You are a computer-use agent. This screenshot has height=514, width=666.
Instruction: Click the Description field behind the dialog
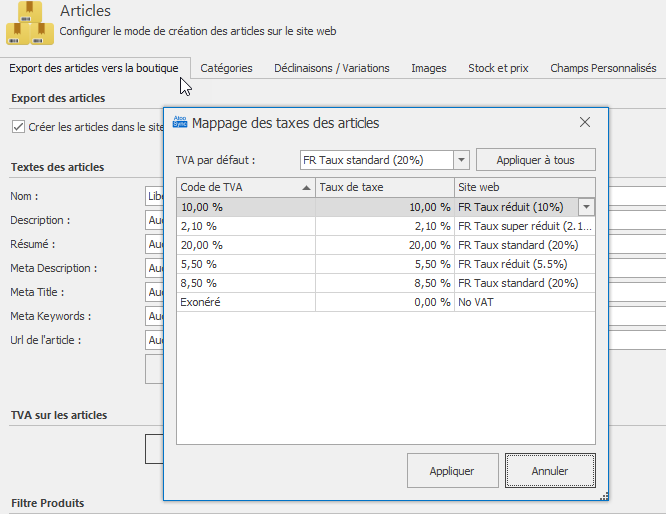pyautogui.click(x=154, y=220)
